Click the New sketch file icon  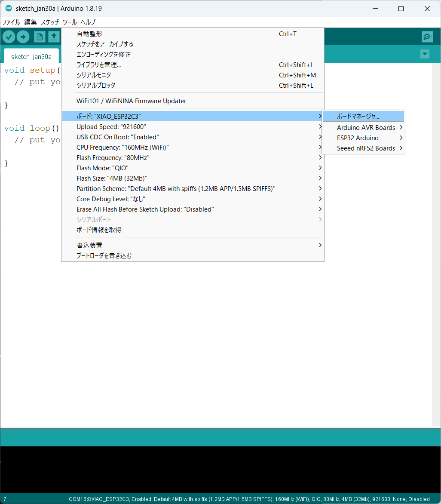point(40,37)
